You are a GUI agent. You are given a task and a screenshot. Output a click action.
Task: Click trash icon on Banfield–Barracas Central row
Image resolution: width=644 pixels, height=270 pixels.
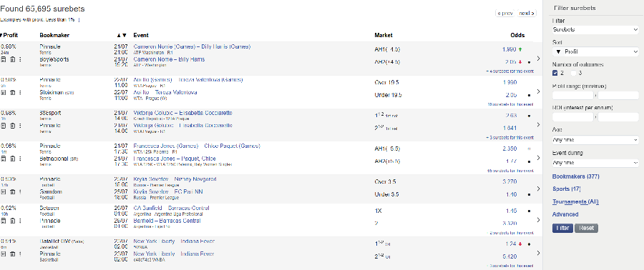[12, 221]
